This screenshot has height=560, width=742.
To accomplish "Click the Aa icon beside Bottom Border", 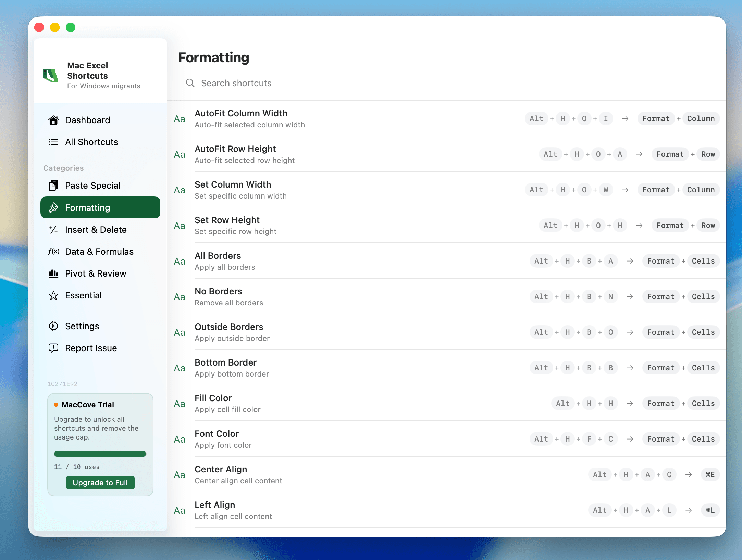I will [180, 368].
